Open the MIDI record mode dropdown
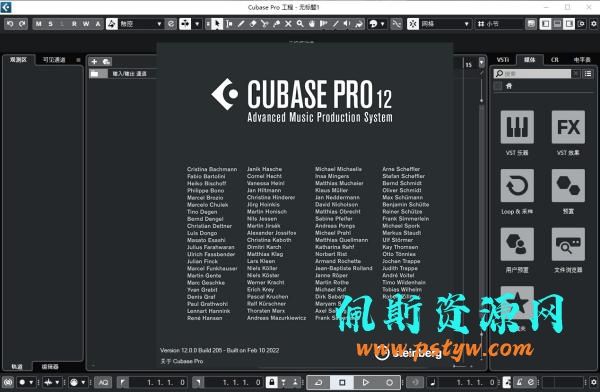 point(78,382)
